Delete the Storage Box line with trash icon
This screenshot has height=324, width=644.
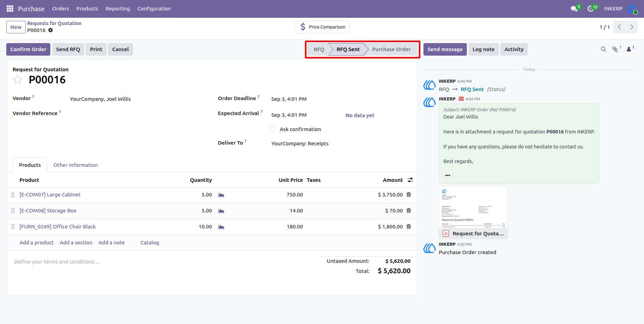tap(409, 211)
